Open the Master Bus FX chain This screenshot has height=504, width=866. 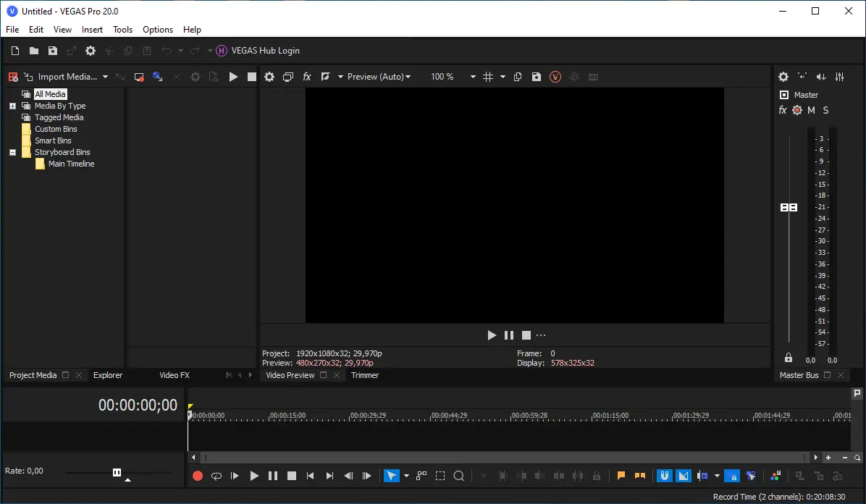(x=782, y=110)
